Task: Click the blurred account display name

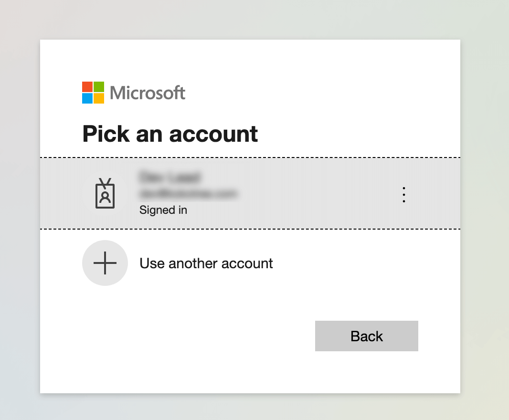Action: [x=169, y=178]
